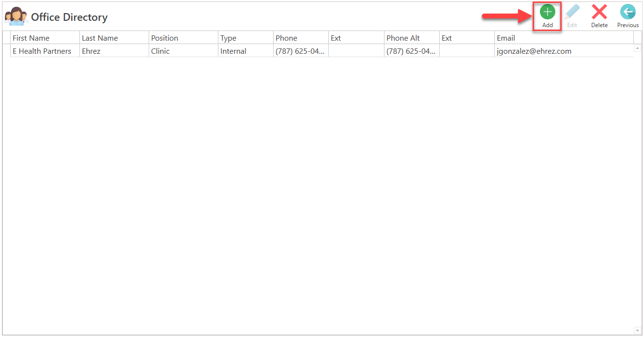Select the E Health Partners cell
644x337 pixels.
(x=45, y=51)
